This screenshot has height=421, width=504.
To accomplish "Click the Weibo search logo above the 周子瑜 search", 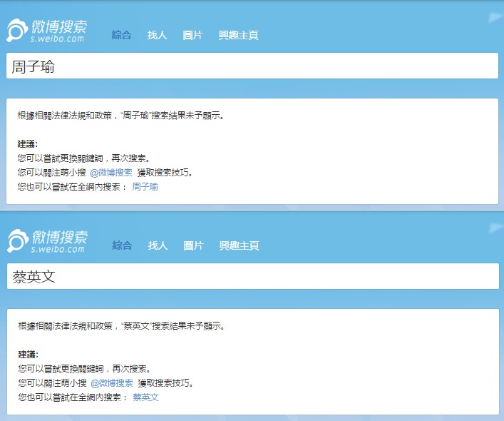I will [x=47, y=31].
